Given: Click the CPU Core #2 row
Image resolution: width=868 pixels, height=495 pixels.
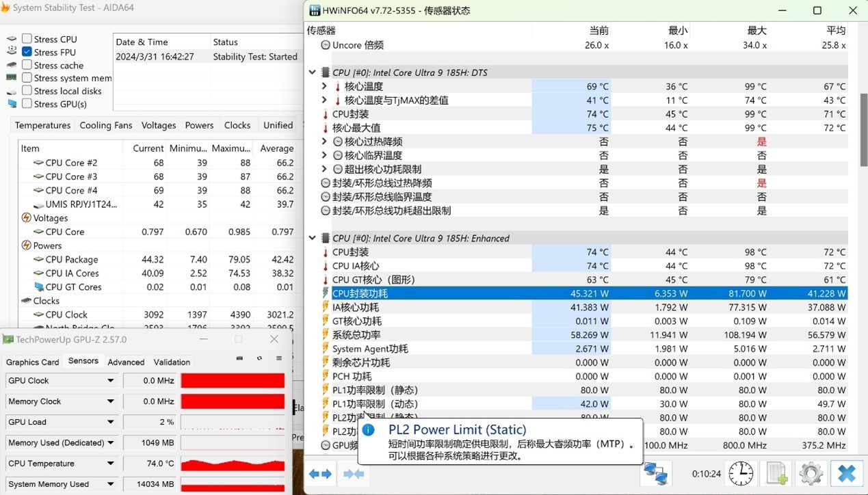Looking at the screenshot, I should coord(157,163).
